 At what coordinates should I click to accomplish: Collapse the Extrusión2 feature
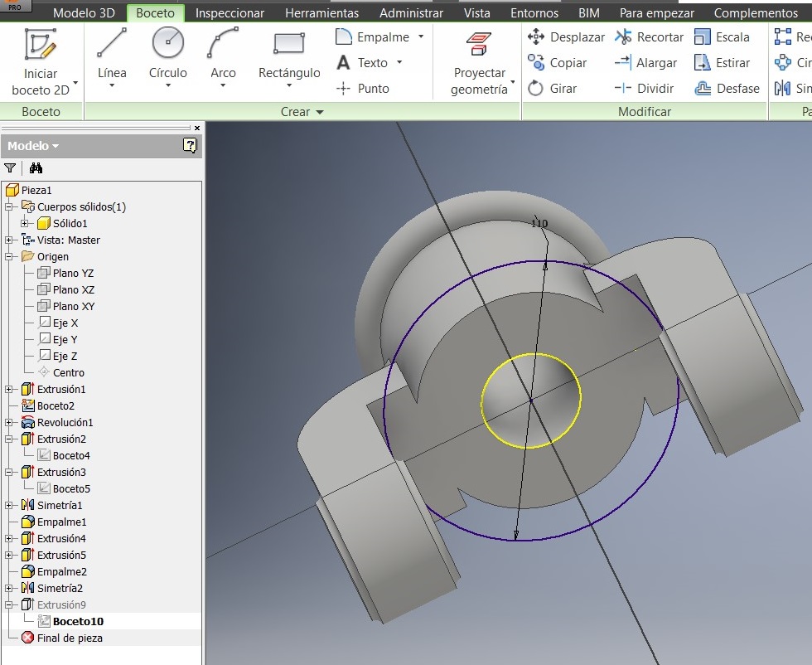(8, 439)
